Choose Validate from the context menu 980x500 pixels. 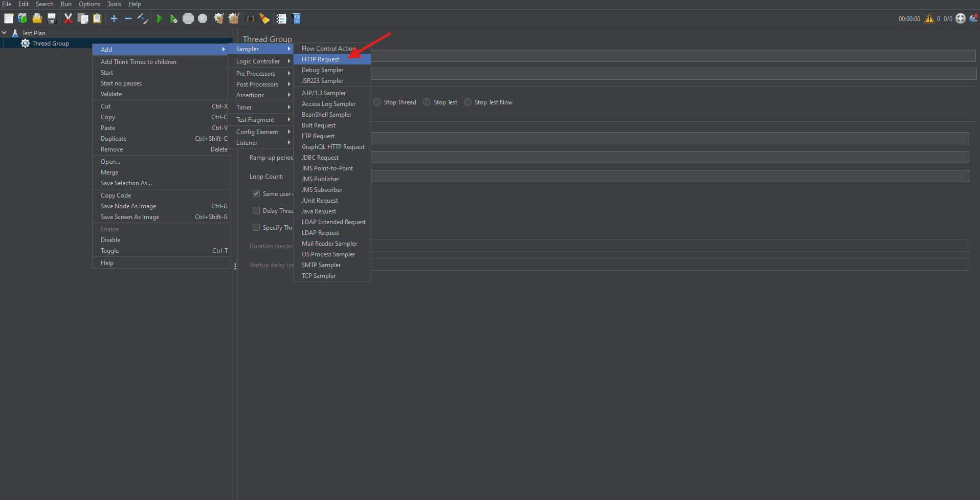[111, 94]
